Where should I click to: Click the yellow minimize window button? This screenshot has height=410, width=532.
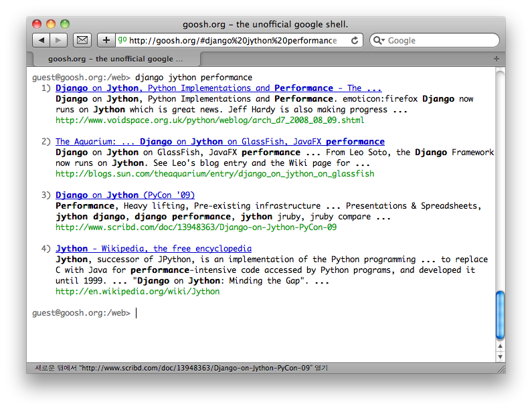(51, 24)
